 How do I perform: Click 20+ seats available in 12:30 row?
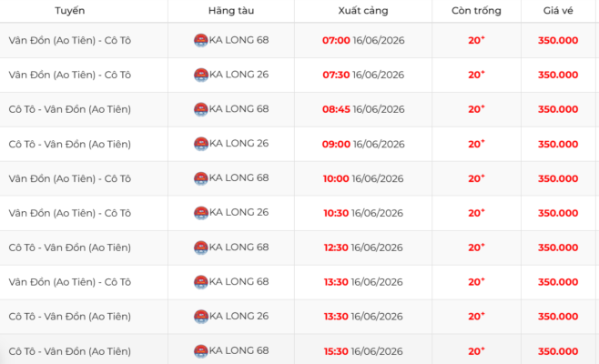[x=476, y=248]
